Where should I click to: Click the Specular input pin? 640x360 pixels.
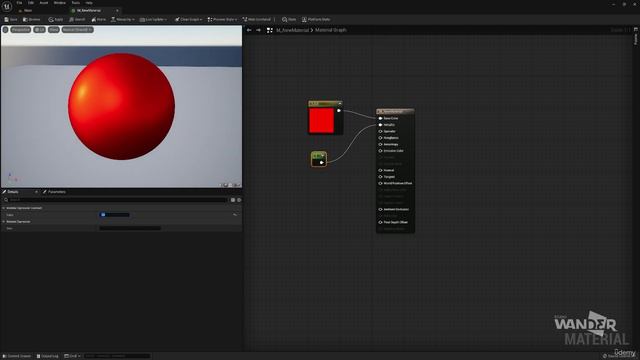click(380, 131)
